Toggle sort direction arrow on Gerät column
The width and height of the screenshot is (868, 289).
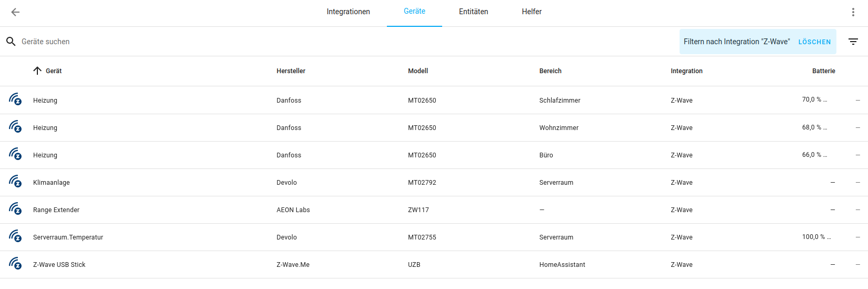[x=37, y=71]
